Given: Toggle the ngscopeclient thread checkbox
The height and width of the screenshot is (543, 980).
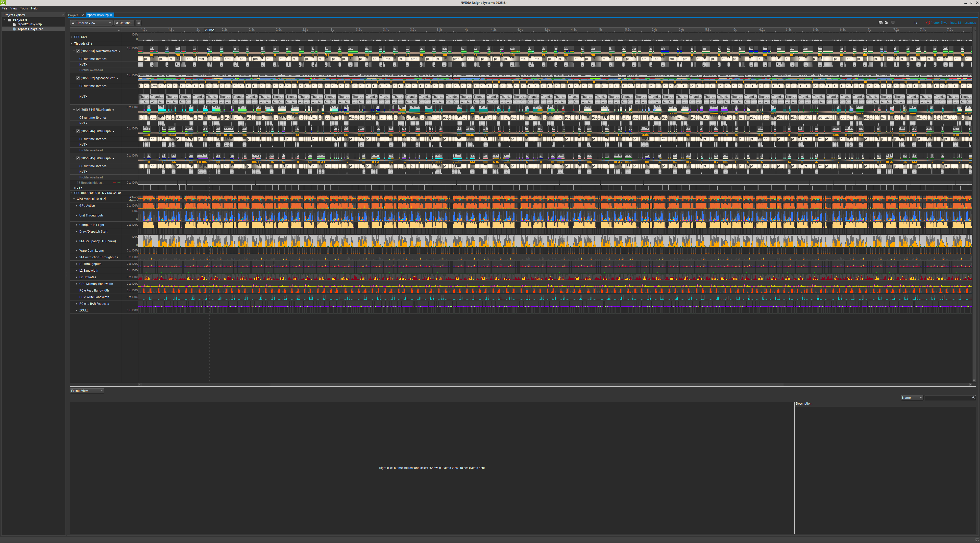Looking at the screenshot, I should [x=78, y=78].
